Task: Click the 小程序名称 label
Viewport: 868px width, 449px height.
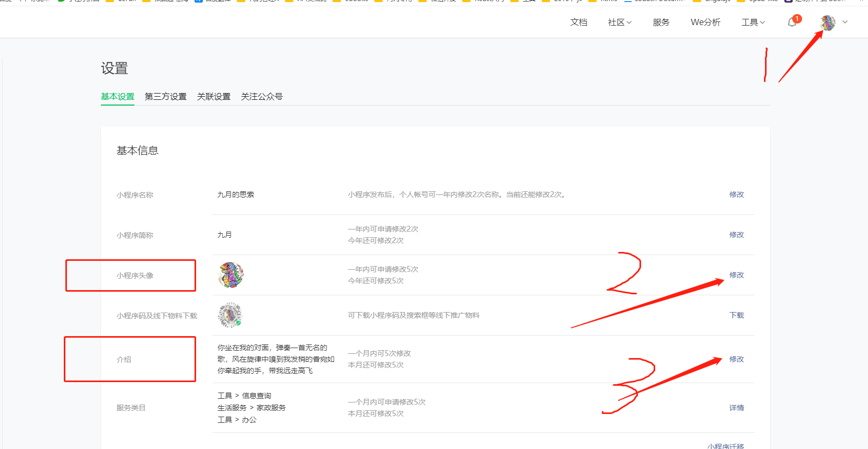Action: 135,195
